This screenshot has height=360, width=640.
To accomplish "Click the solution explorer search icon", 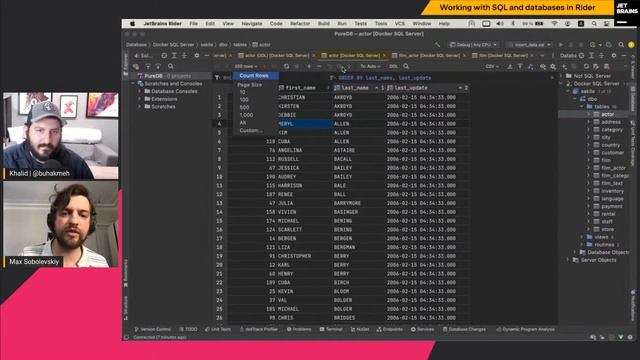I will (171, 66).
